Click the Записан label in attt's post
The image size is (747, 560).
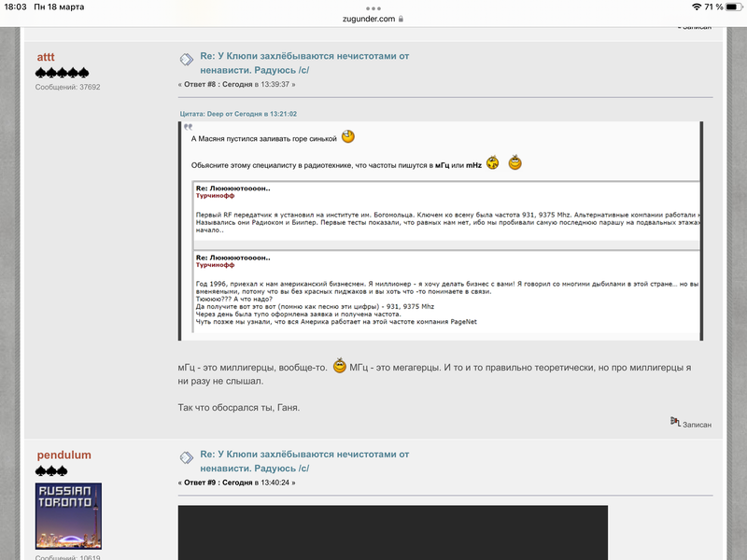coord(697,425)
